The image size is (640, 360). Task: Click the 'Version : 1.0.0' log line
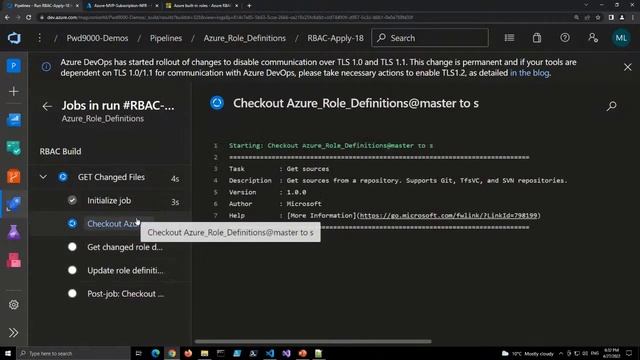(267, 192)
